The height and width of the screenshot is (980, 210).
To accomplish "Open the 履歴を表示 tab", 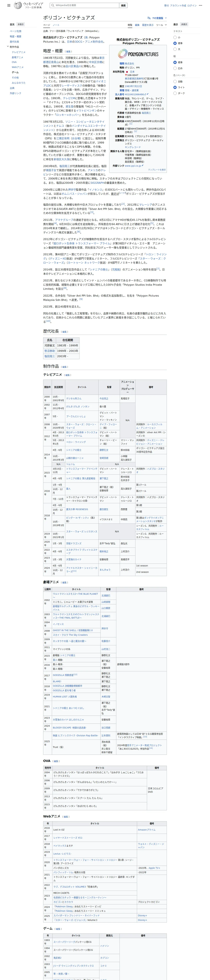I will point(148,25).
